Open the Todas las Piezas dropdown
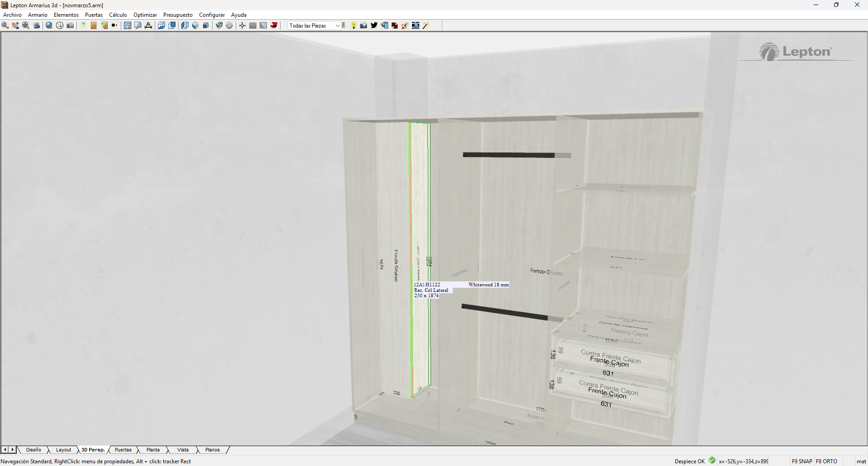This screenshot has width=868, height=466. [315, 26]
